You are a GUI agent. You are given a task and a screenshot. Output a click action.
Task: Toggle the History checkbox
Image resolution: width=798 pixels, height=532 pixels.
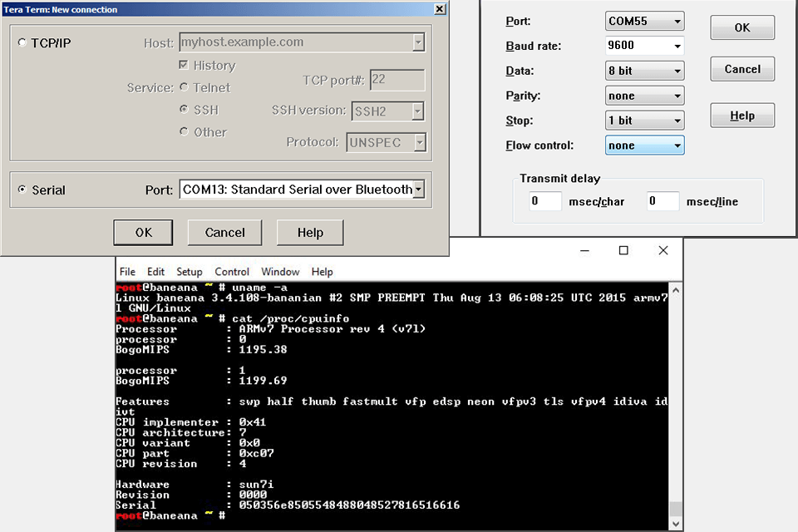pos(184,65)
